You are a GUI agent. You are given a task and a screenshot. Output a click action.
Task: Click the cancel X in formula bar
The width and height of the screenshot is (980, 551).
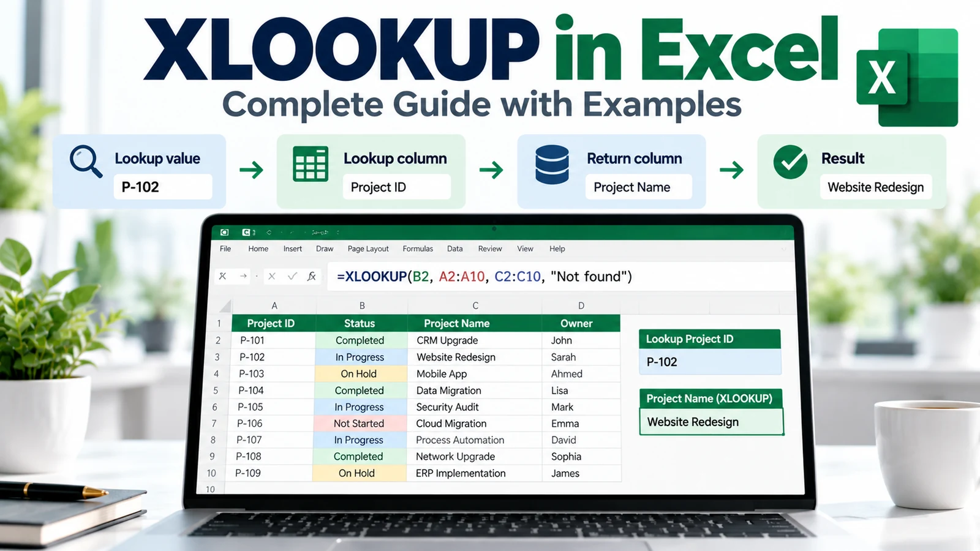(272, 276)
